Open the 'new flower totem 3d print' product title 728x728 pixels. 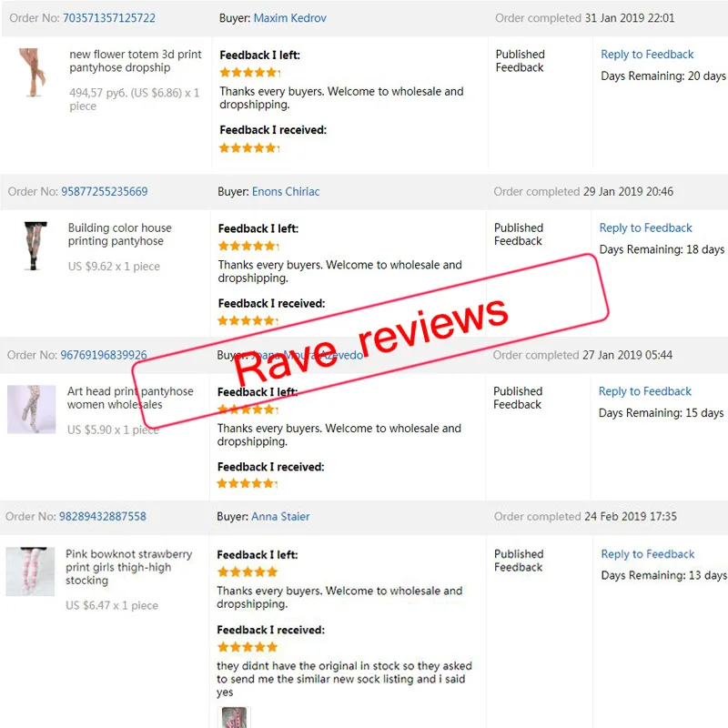(x=136, y=61)
